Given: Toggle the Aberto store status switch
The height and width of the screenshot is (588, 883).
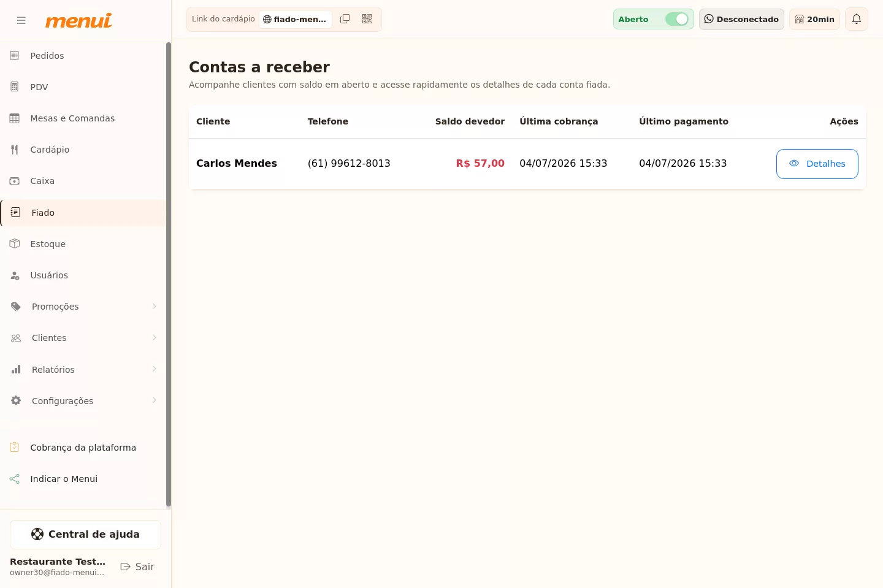Looking at the screenshot, I should 677,19.
